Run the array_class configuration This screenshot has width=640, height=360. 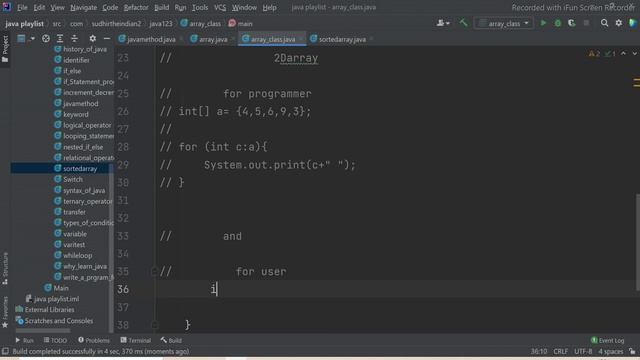point(543,23)
